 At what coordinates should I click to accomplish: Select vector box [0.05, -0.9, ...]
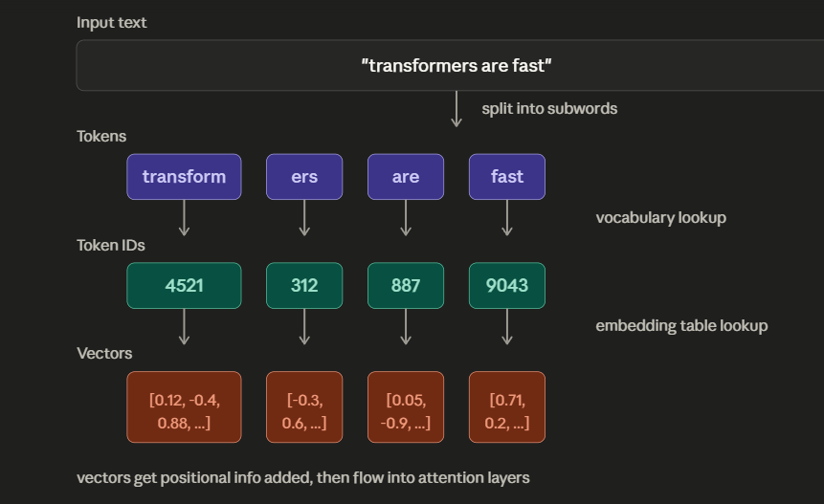click(406, 406)
